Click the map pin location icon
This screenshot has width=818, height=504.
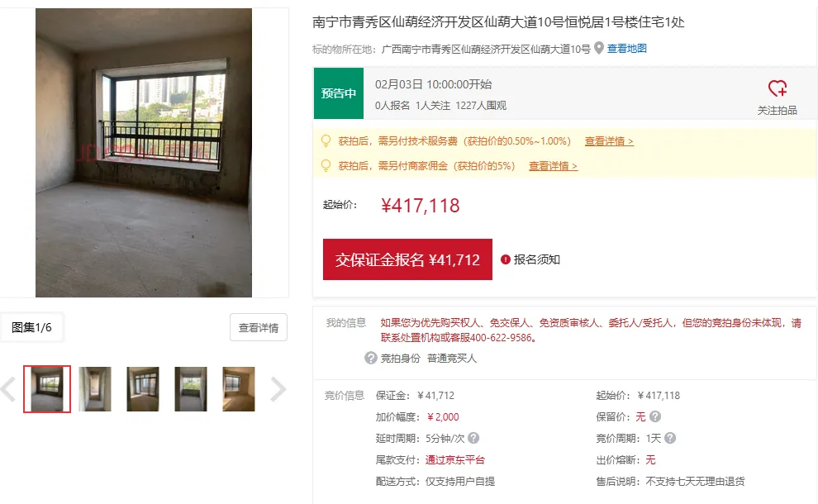599,48
